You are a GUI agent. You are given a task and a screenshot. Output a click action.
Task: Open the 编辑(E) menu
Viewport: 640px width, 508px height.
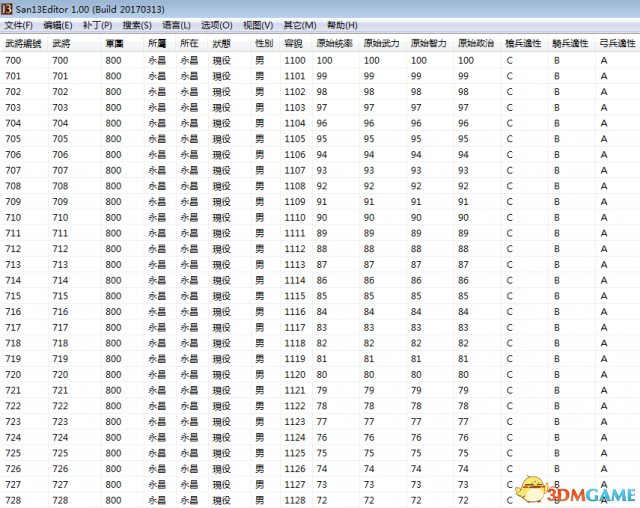pos(58,25)
